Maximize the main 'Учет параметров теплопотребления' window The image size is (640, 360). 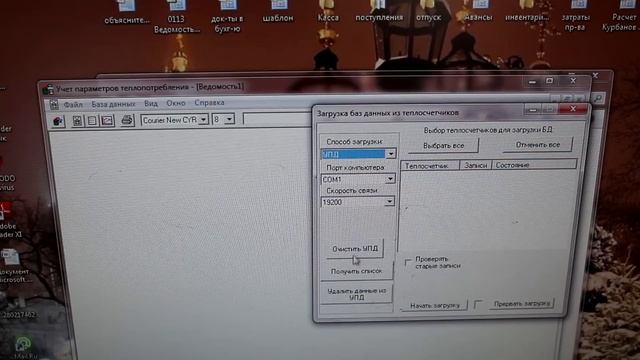(549, 81)
